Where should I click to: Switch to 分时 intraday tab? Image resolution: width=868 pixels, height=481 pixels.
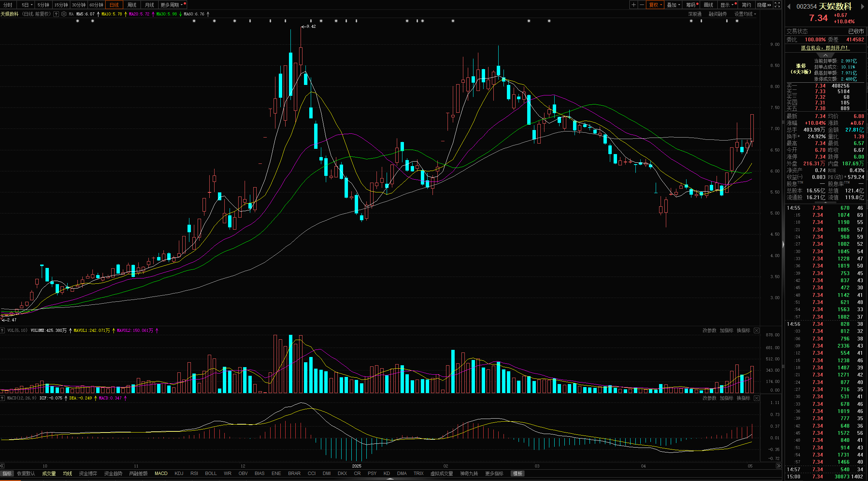coord(8,5)
